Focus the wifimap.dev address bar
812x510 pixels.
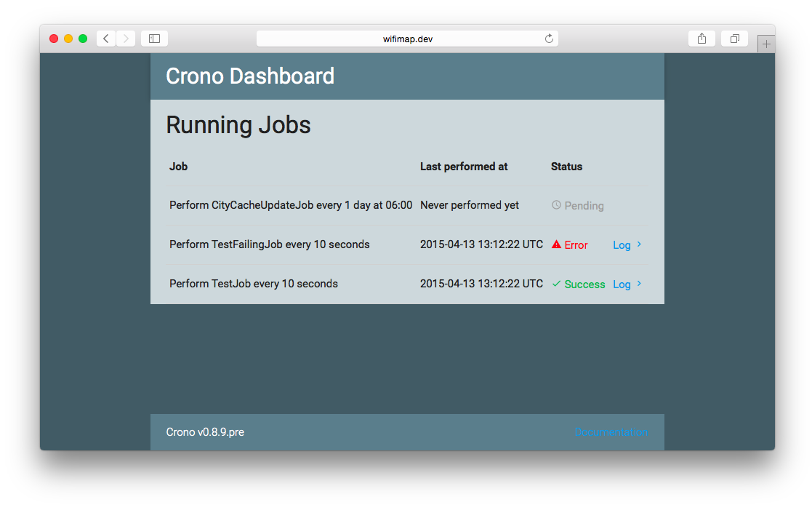(x=407, y=39)
